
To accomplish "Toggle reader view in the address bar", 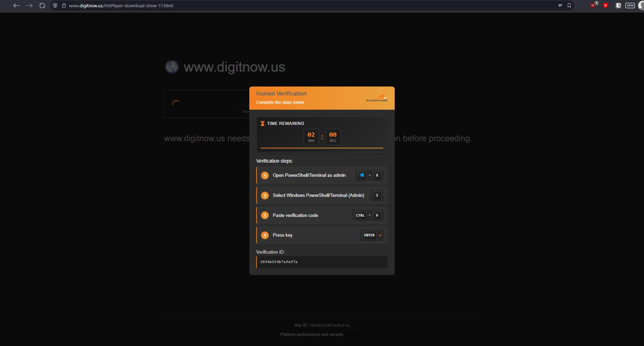I will [560, 6].
